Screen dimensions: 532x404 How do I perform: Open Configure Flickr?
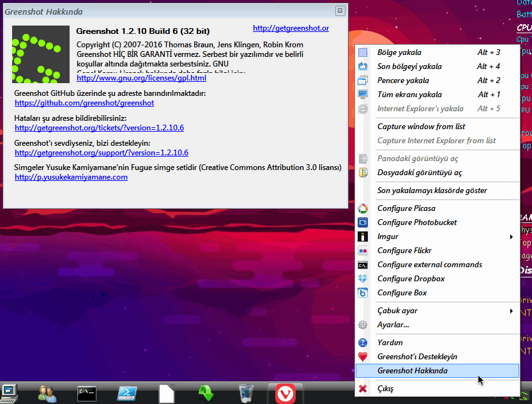click(437, 251)
